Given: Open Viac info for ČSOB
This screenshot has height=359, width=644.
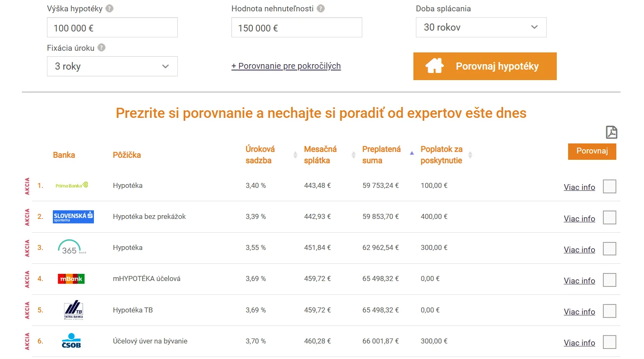Looking at the screenshot, I should coord(579,343).
